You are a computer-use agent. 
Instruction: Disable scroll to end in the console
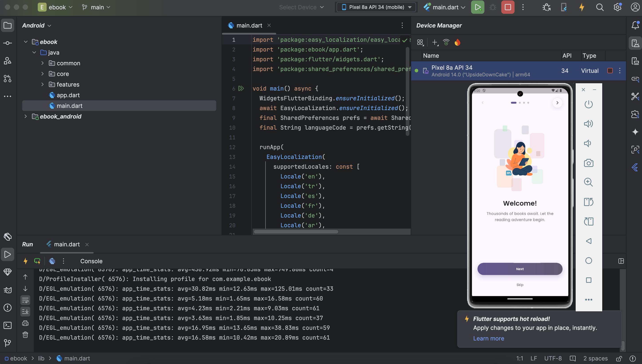(25, 311)
